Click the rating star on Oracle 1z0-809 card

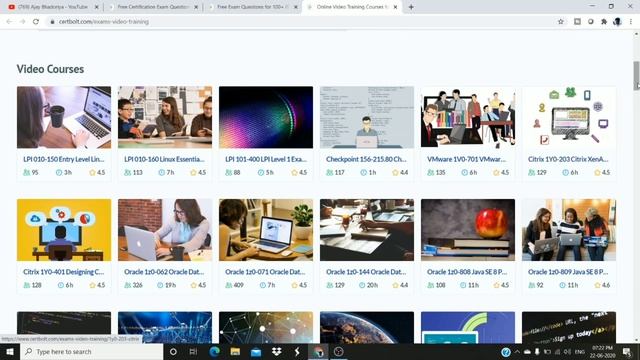pyautogui.click(x=597, y=285)
